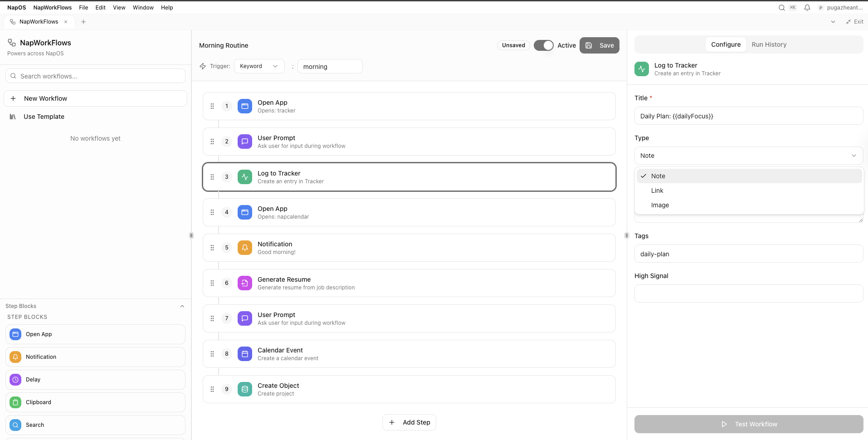Open the Window menu

143,8
